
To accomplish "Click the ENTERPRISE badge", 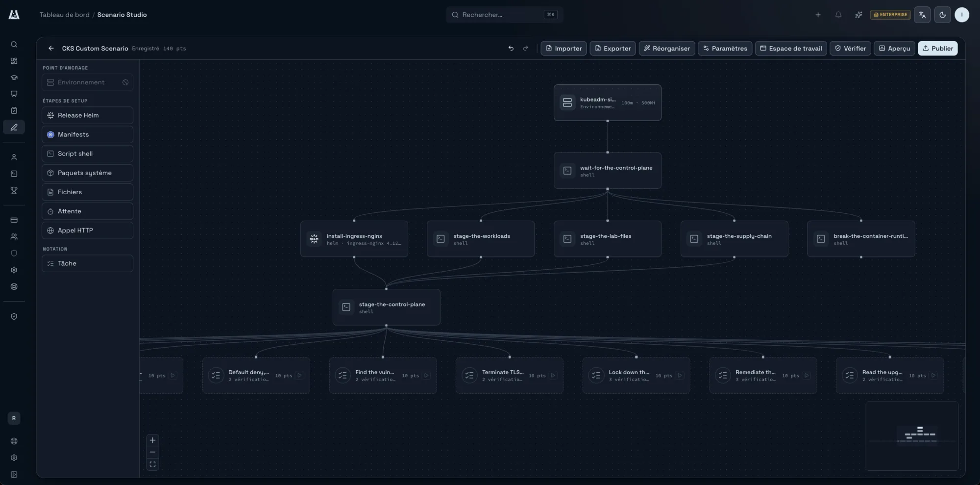I will coord(890,15).
